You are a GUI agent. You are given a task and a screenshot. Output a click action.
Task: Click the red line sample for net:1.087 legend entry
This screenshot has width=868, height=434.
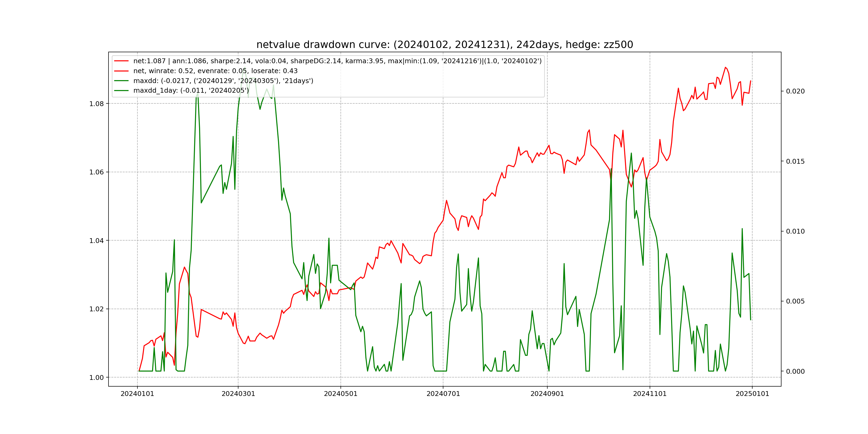(121, 61)
